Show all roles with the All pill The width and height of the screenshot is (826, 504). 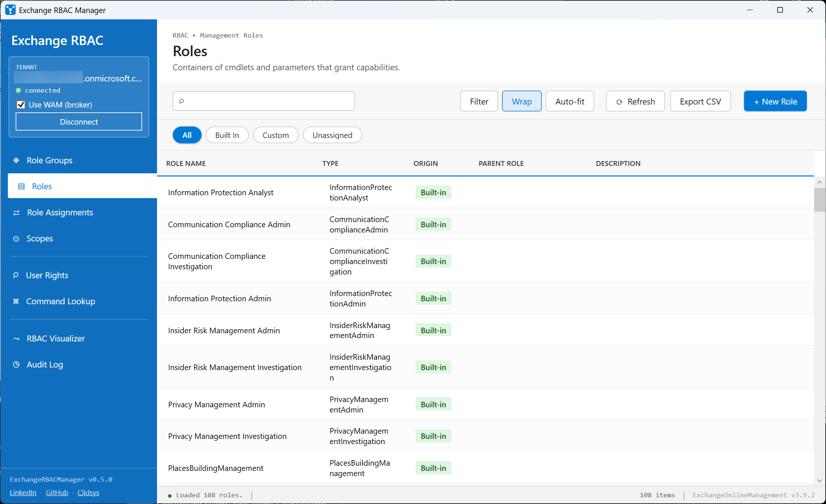[187, 135]
